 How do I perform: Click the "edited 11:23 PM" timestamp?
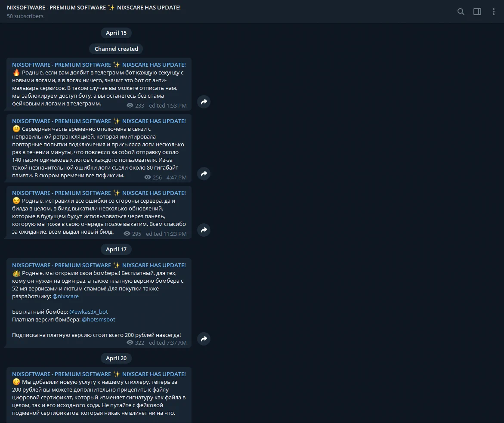[x=166, y=234]
